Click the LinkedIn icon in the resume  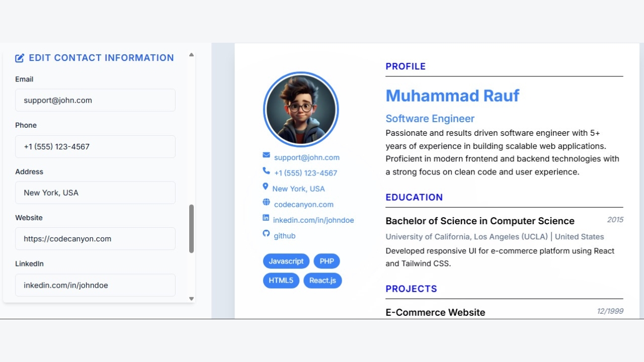[266, 218]
